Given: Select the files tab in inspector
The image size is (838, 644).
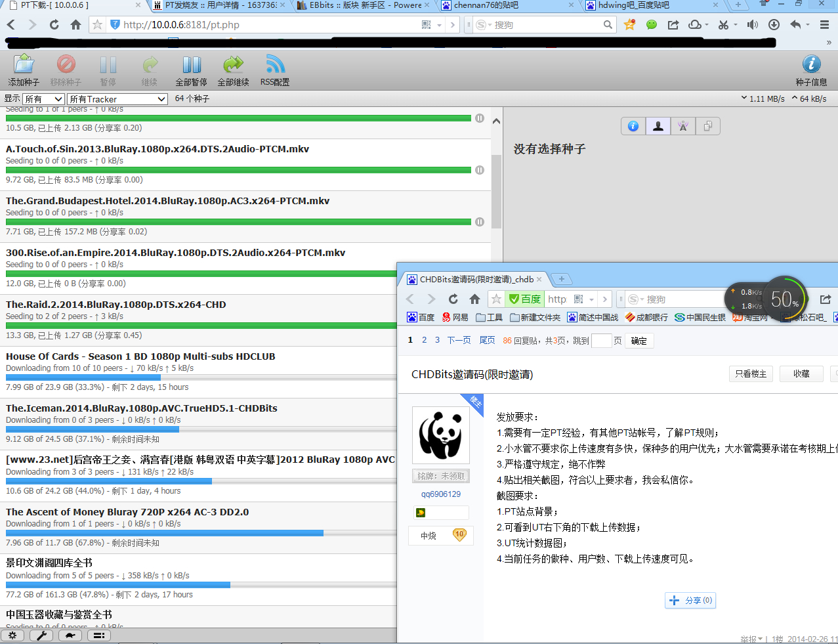Looking at the screenshot, I should pyautogui.click(x=708, y=126).
